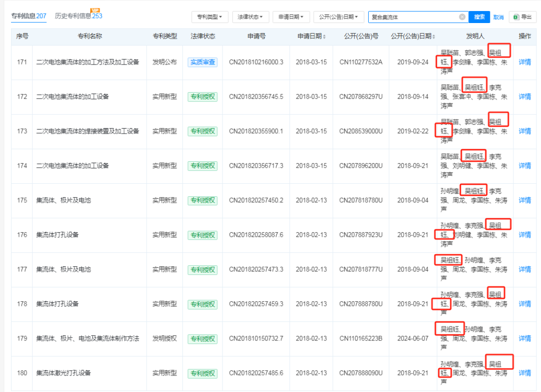Open the 法律状态 filter dropdown

tap(250, 17)
